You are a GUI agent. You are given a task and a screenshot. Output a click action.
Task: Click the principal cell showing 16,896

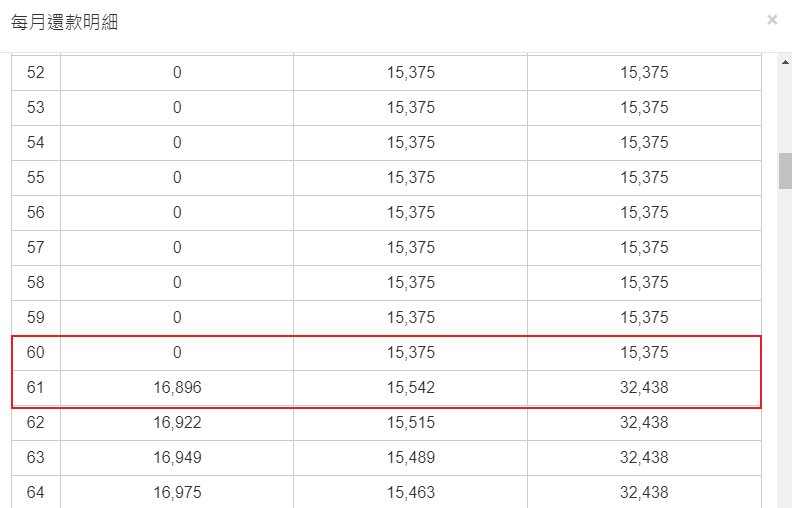pos(177,388)
